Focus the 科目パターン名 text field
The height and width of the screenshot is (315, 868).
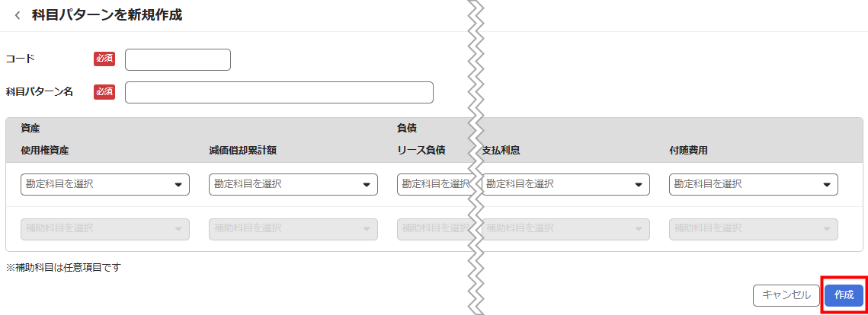[279, 92]
